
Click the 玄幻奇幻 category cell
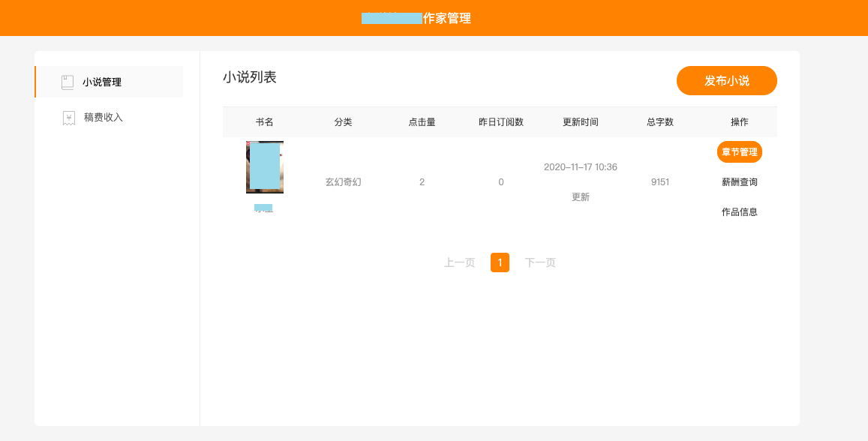pyautogui.click(x=343, y=182)
